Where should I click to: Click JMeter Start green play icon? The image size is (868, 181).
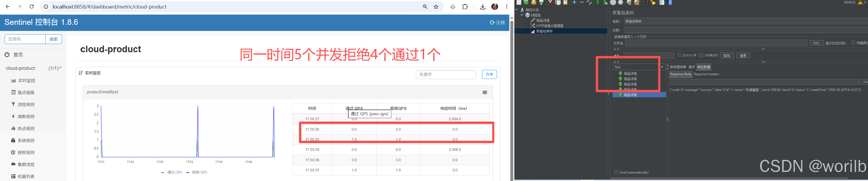(x=598, y=2)
